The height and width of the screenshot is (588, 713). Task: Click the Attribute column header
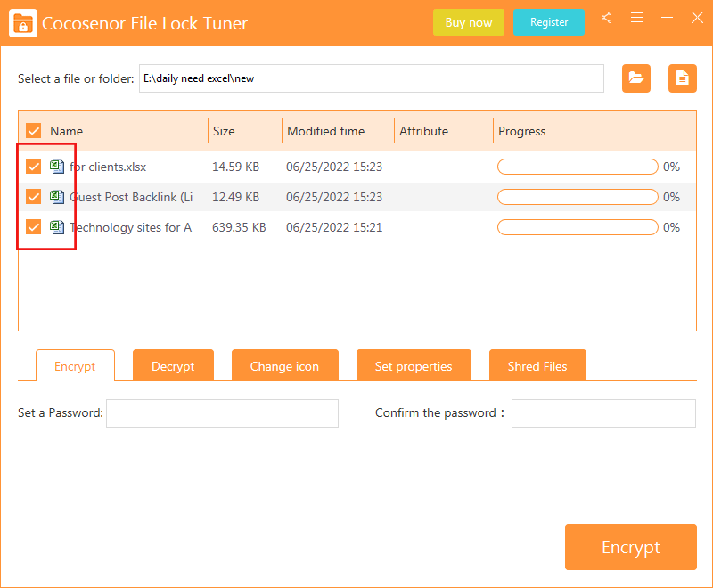423,131
